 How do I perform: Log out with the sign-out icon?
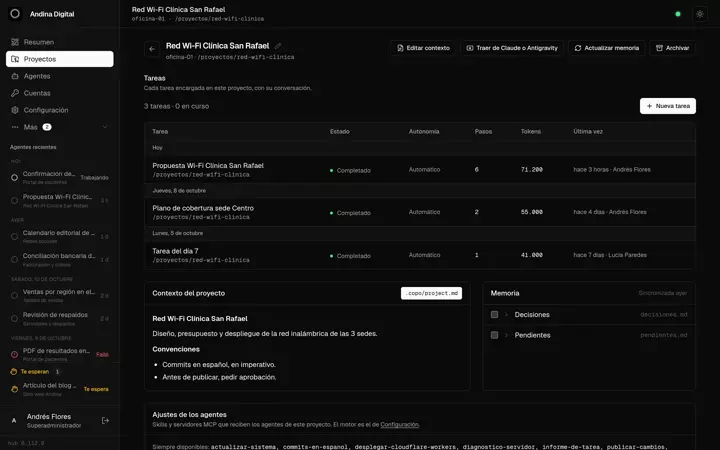coord(105,420)
